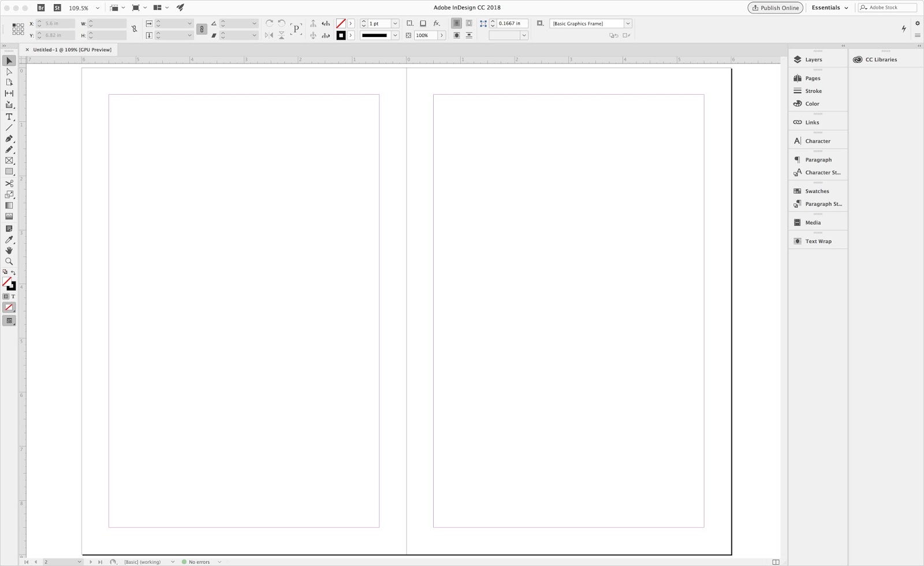Screen dimensions: 924x566
Task: Open the Essentials workspace switcher
Action: (x=830, y=8)
